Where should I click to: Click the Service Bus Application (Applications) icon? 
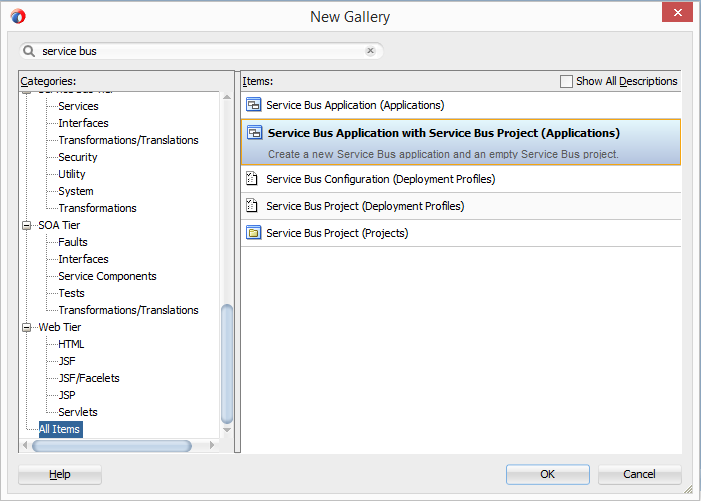(x=253, y=105)
